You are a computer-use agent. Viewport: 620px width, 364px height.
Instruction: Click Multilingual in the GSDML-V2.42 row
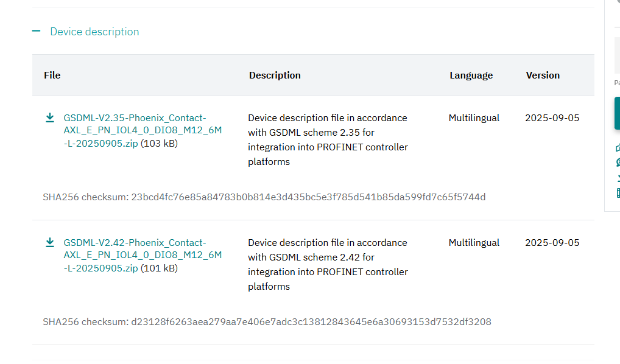pyautogui.click(x=474, y=242)
